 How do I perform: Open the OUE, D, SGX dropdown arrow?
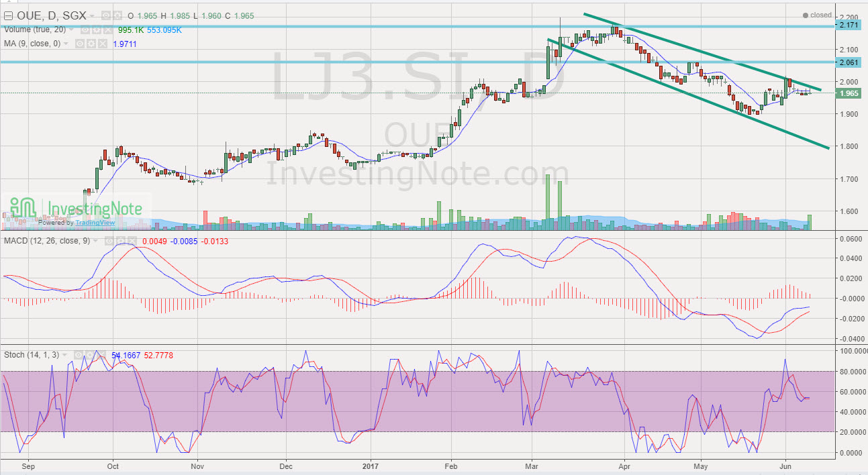92,15
